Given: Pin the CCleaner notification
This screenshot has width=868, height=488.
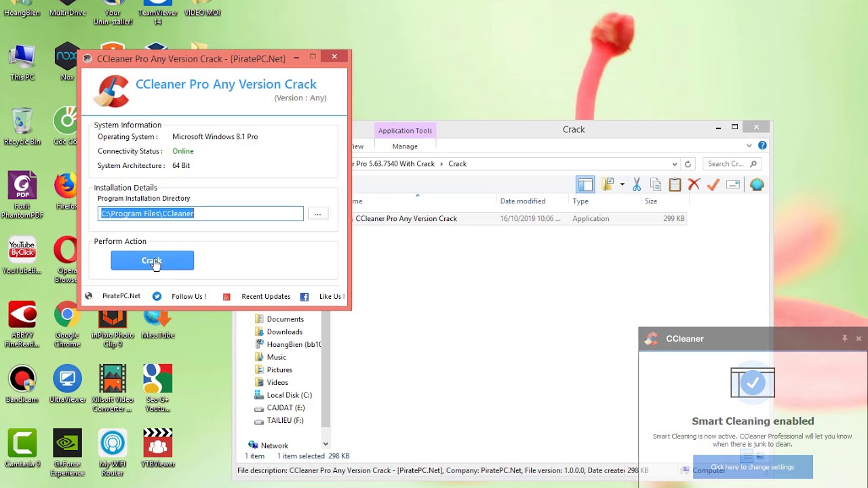Looking at the screenshot, I should point(845,338).
